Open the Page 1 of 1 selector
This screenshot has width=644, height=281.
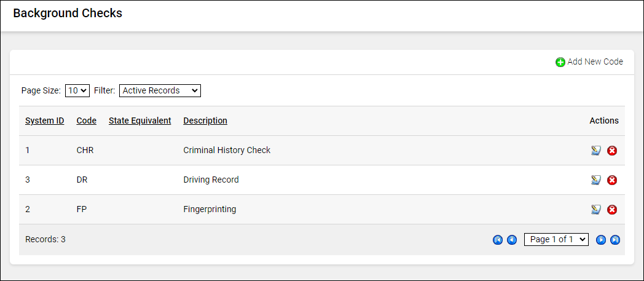556,239
